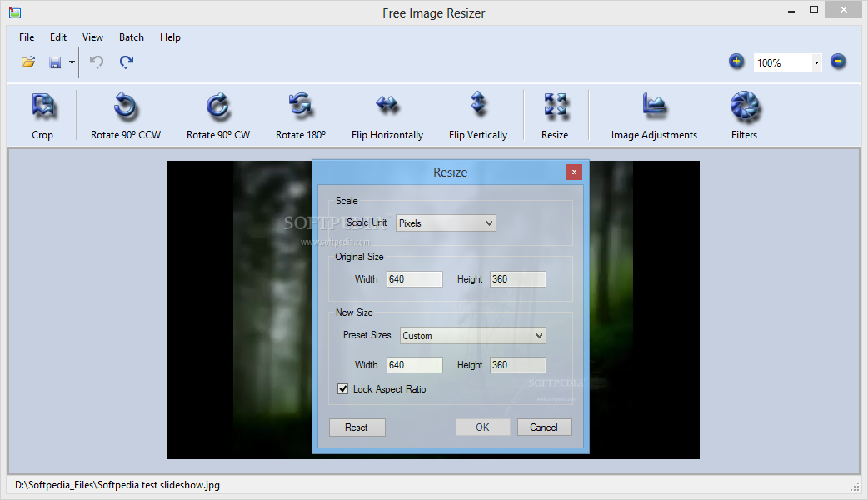The height and width of the screenshot is (500, 868).
Task: Open Image Adjustments
Action: (654, 116)
